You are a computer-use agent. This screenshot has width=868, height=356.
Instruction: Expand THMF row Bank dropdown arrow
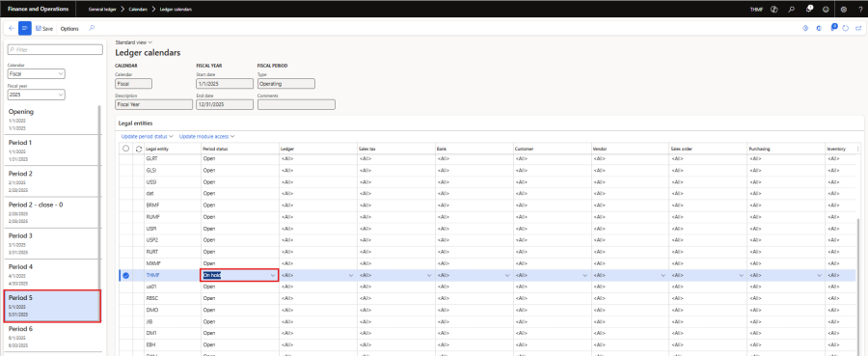tap(506, 275)
